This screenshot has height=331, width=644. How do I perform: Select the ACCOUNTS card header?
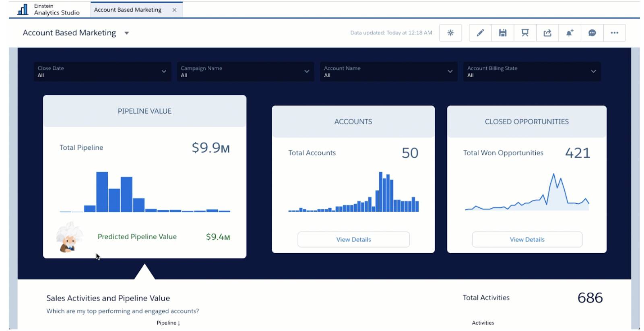click(x=353, y=122)
